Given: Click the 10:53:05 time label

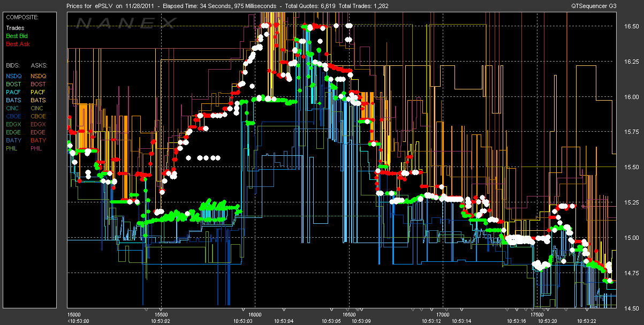Looking at the screenshot, I should point(331,321).
